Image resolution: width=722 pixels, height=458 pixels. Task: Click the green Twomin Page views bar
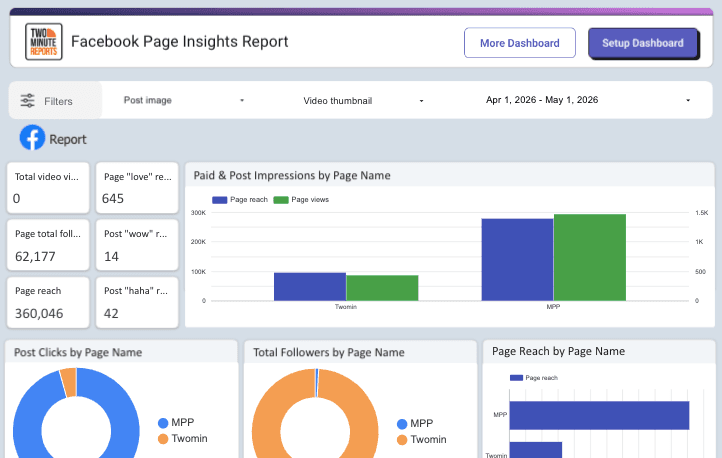click(382, 288)
